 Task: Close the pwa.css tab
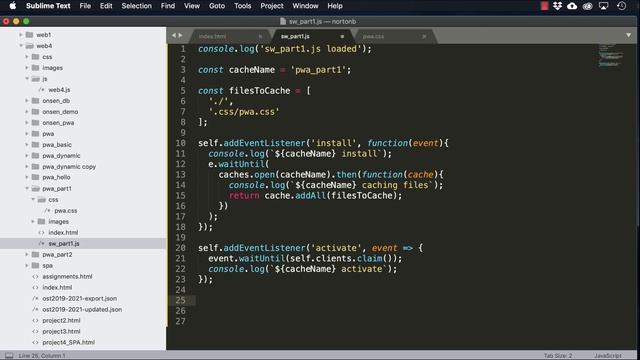[x=424, y=36]
